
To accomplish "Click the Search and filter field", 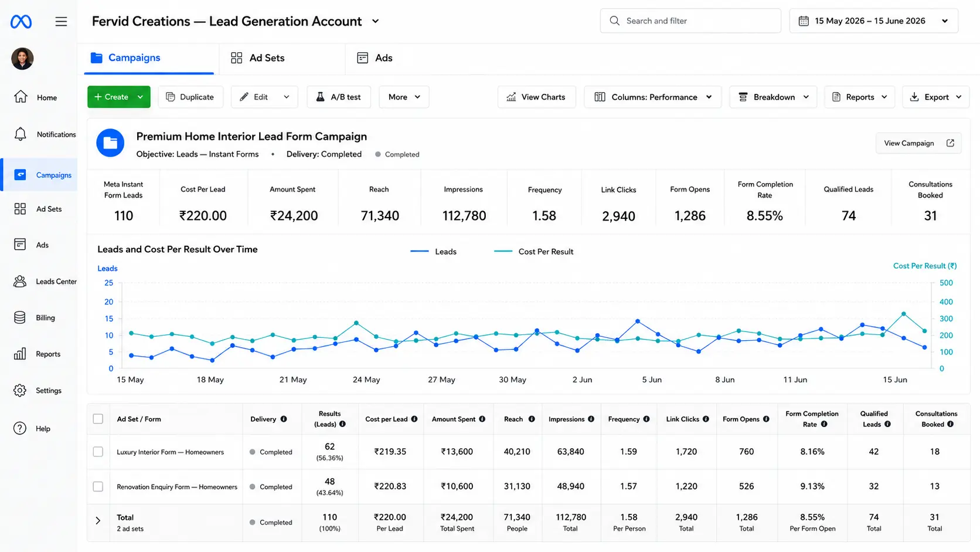I will tap(690, 21).
